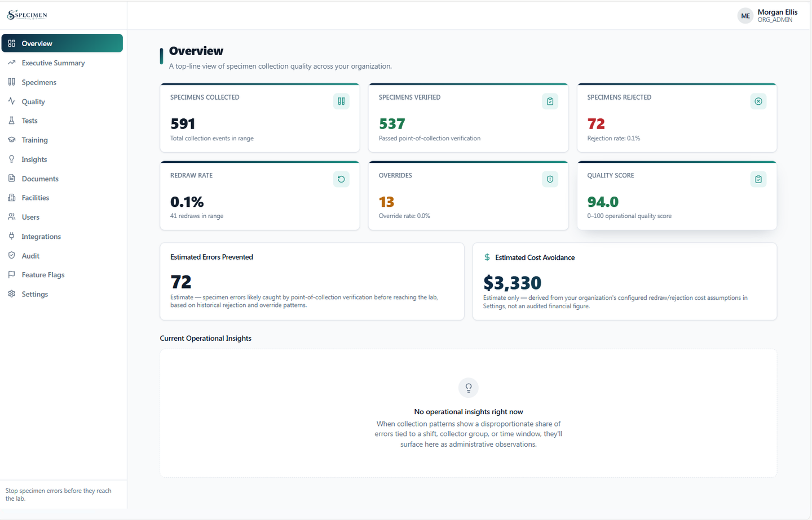812x520 pixels.
Task: Open the Training sidebar link
Action: coord(62,140)
